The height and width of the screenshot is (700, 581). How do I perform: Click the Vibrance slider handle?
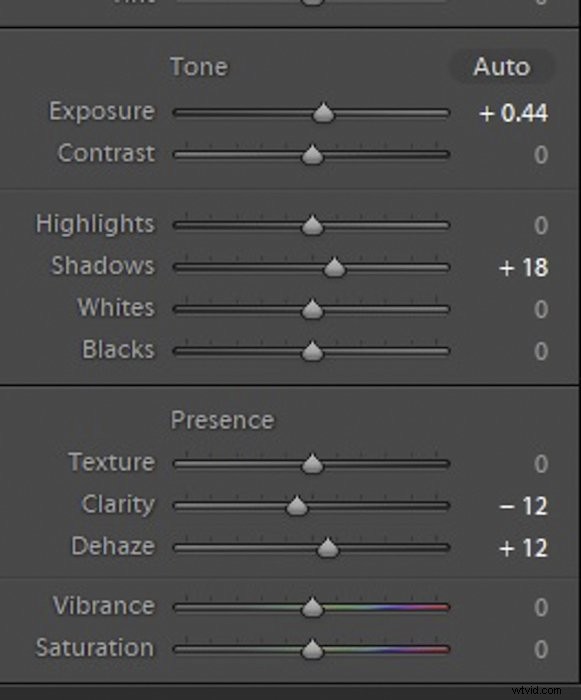(312, 607)
